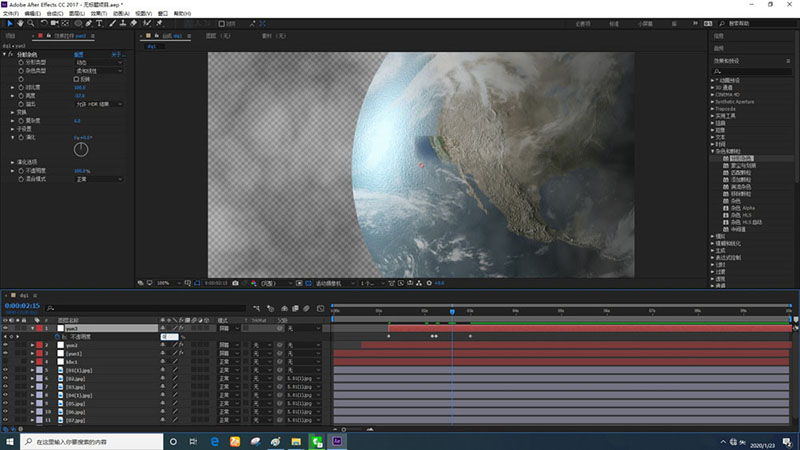Screen dimensions: 800x450
Task: Click the Windows Start button
Action: [9, 440]
